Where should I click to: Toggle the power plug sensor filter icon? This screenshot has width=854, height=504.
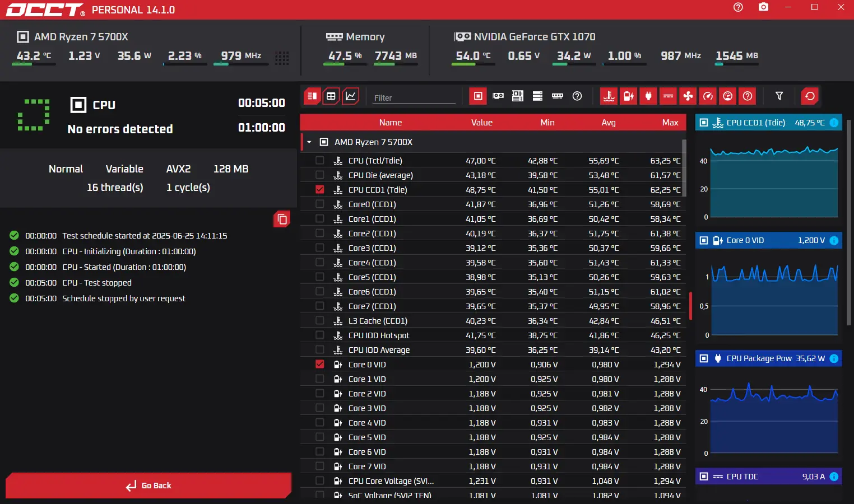(648, 96)
